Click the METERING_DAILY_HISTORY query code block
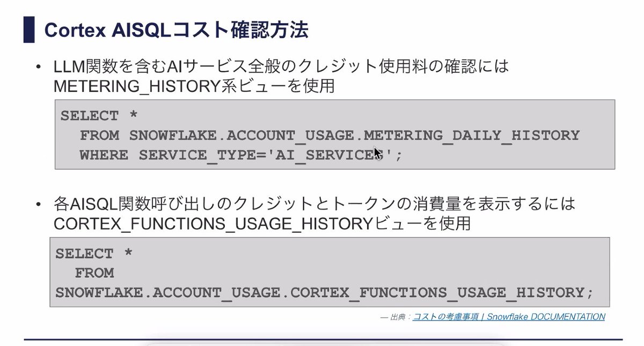This screenshot has height=346, width=644. pyautogui.click(x=335, y=134)
